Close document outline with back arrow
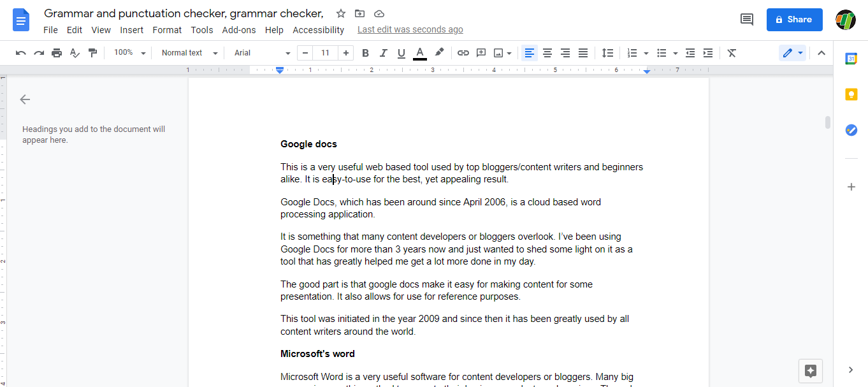 25,99
